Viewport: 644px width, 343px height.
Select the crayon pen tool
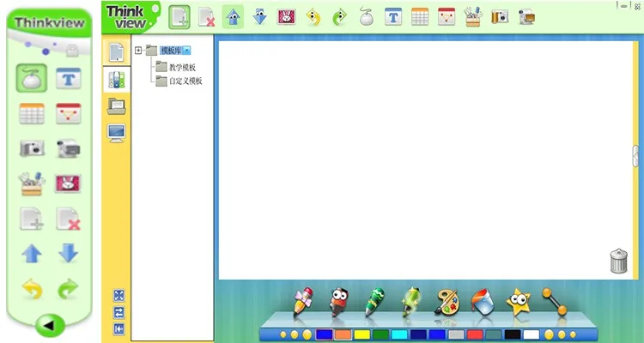(x=375, y=303)
